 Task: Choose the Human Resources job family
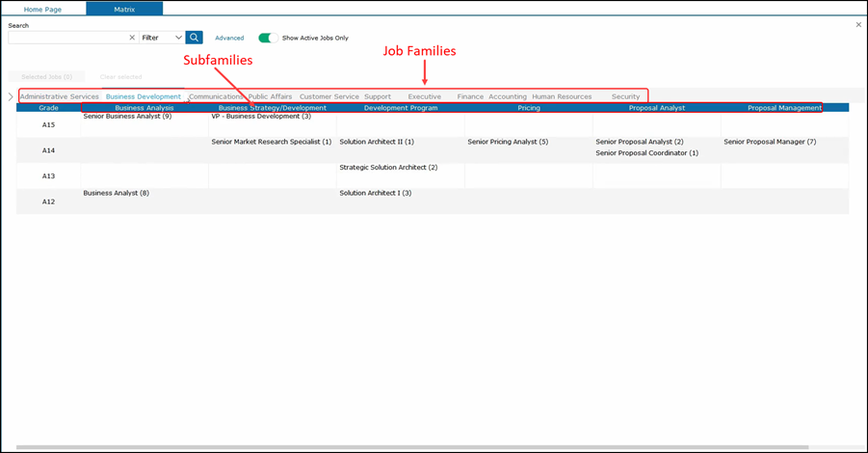click(562, 96)
